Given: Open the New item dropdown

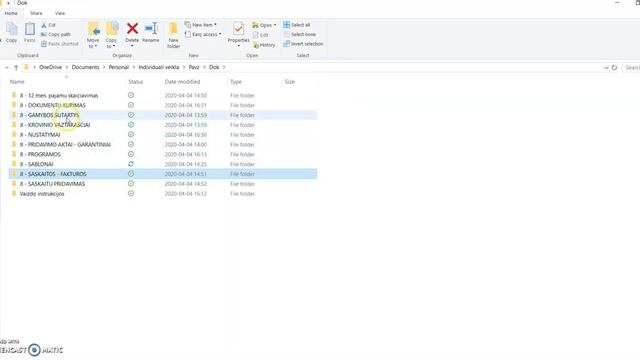Looking at the screenshot, I should click(200, 25).
